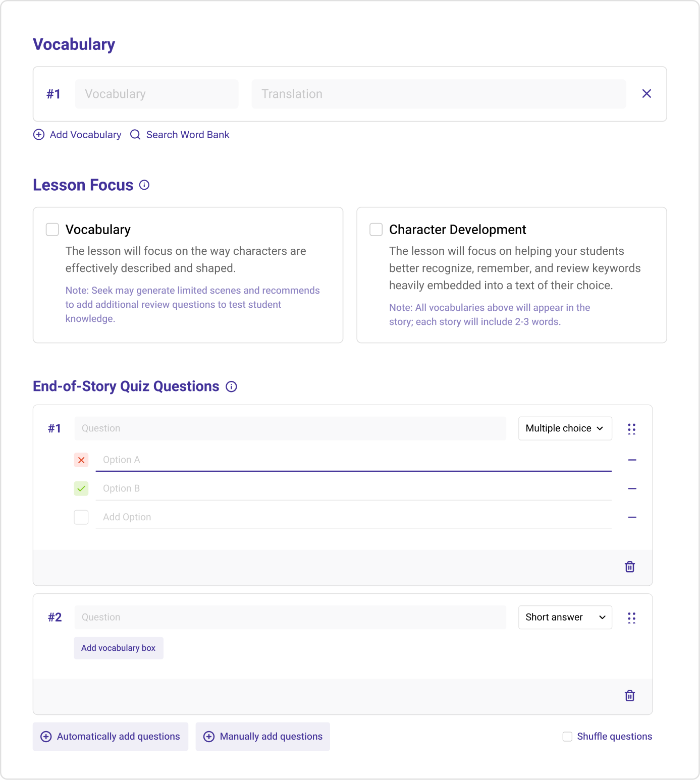Image resolution: width=700 pixels, height=780 pixels.
Task: Focus the Translation input field
Action: 438,94
